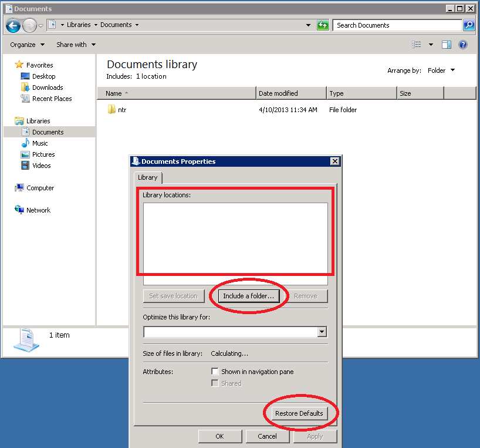Click the Libraries icon in navigation pane
The height and width of the screenshot is (448, 480).
[x=19, y=120]
